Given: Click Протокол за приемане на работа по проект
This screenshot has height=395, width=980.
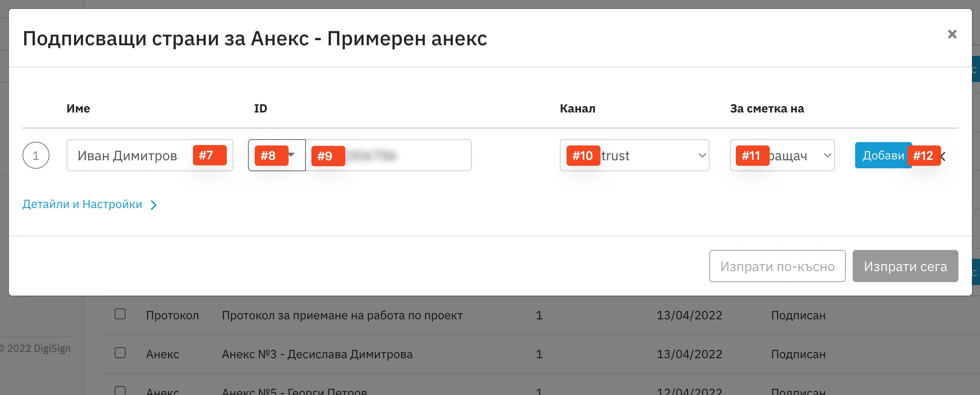Looking at the screenshot, I should [x=342, y=315].
